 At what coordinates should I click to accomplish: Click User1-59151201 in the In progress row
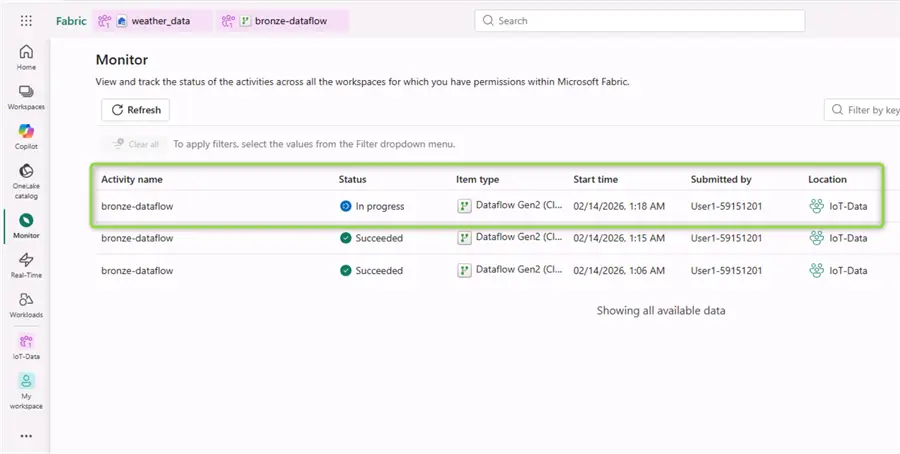click(x=727, y=206)
